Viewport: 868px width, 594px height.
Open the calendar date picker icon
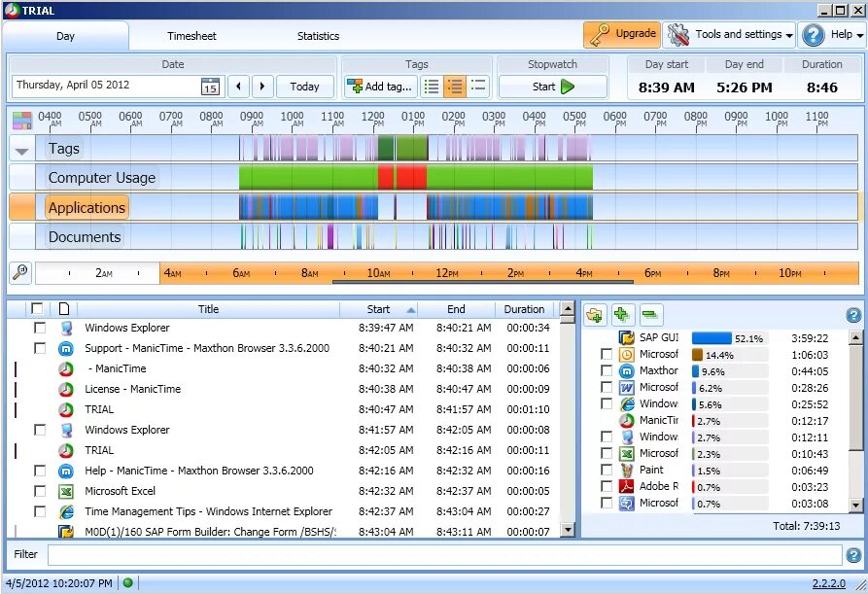coord(210,87)
